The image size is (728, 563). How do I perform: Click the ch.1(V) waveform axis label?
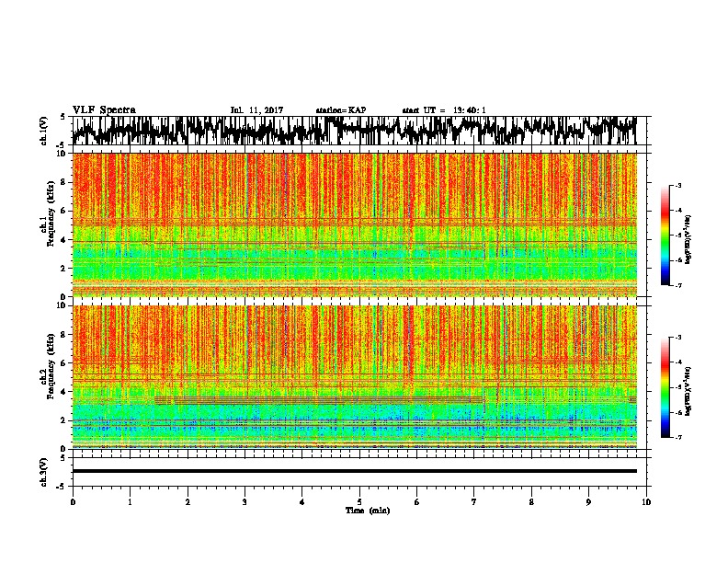pyautogui.click(x=44, y=131)
